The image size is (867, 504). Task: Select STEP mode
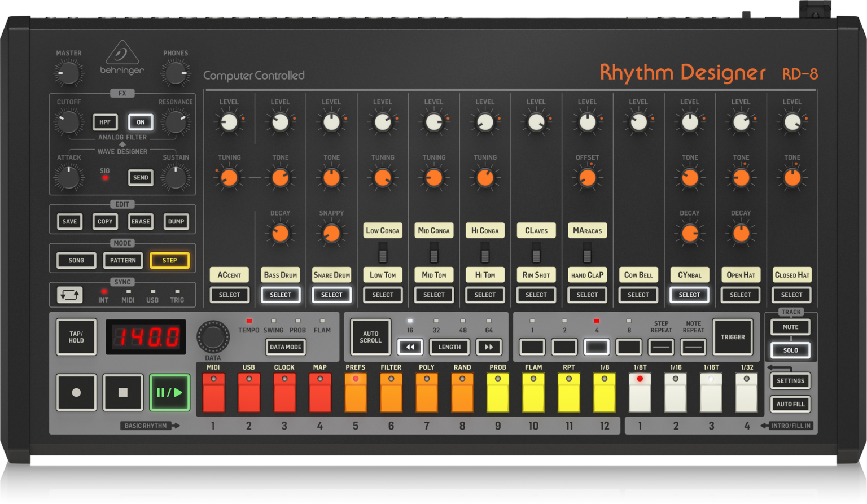(169, 261)
